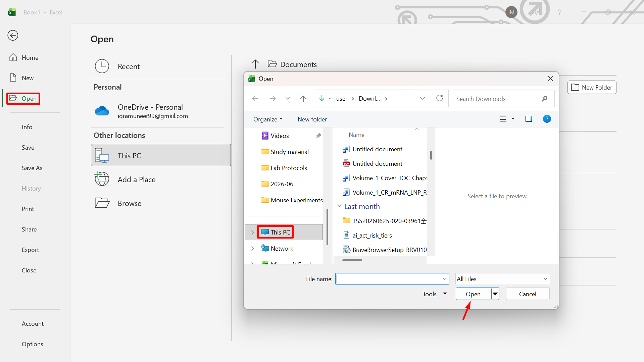Close the Open file dialog
The height and width of the screenshot is (362, 644).
pos(550,79)
